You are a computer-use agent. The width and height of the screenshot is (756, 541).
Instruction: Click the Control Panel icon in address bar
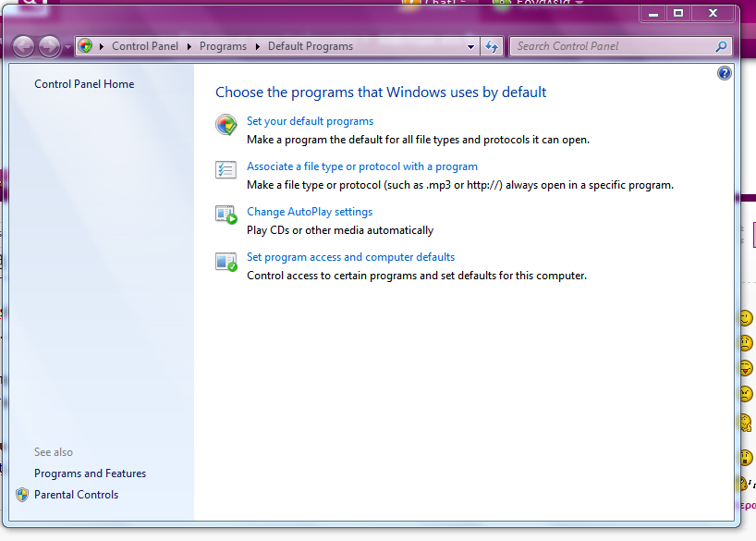tap(85, 46)
